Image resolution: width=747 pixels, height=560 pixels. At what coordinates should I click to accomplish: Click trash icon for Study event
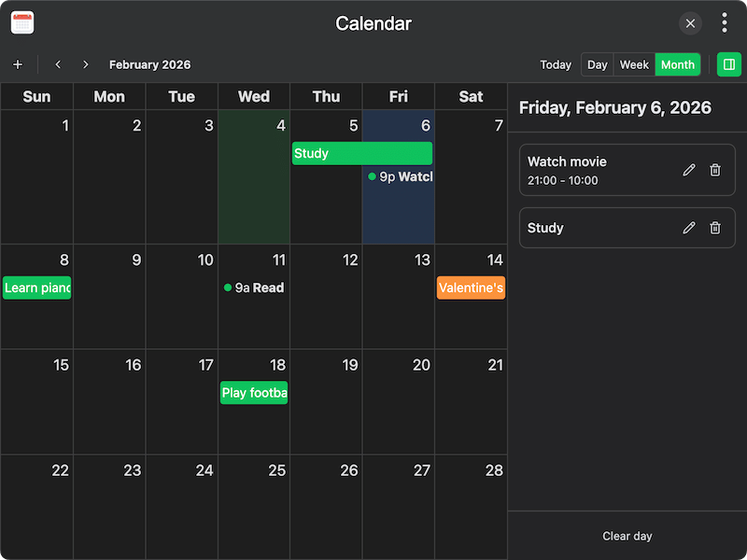coord(715,228)
